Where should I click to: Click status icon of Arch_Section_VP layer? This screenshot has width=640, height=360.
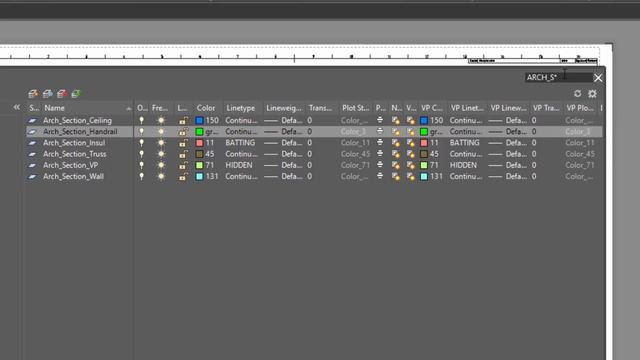click(32, 165)
